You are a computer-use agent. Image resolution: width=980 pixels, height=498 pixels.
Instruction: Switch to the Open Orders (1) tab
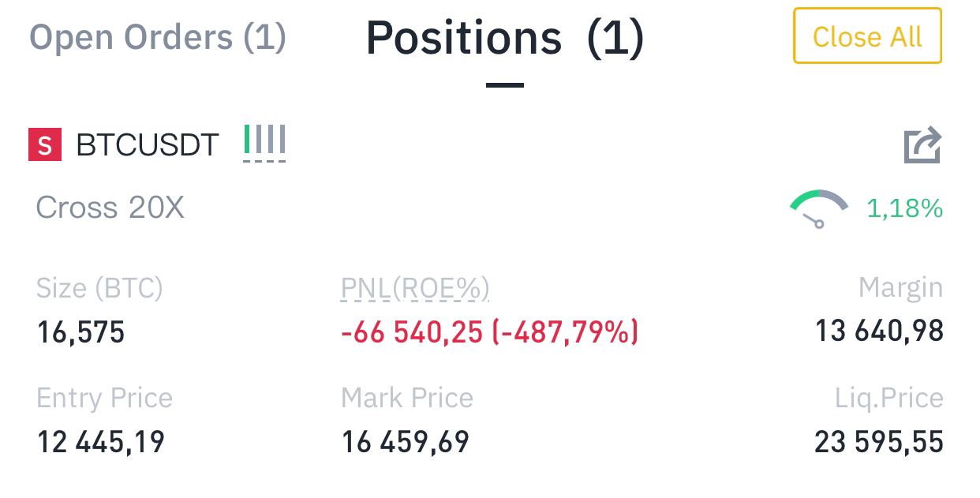[157, 37]
